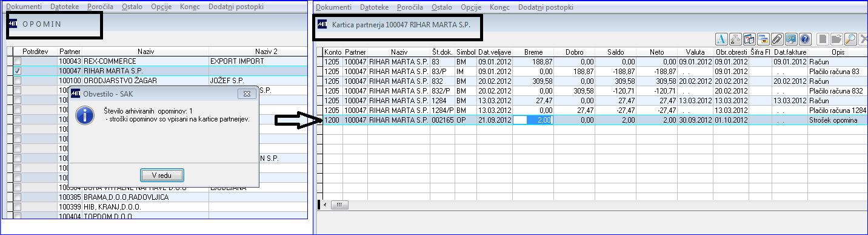Click the Dobro column header
Screen dimensions: 868x235
coord(574,52)
